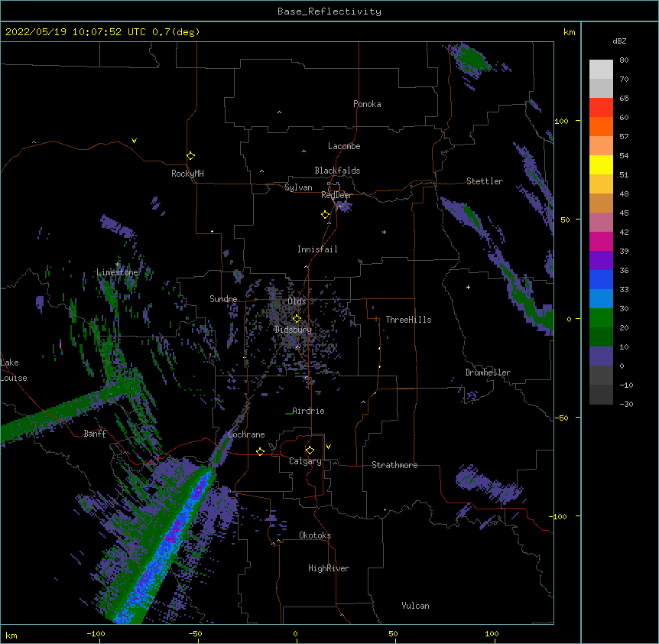The width and height of the screenshot is (659, 644).
Task: Click the Base_Reflectivity title text
Action: coord(329,11)
